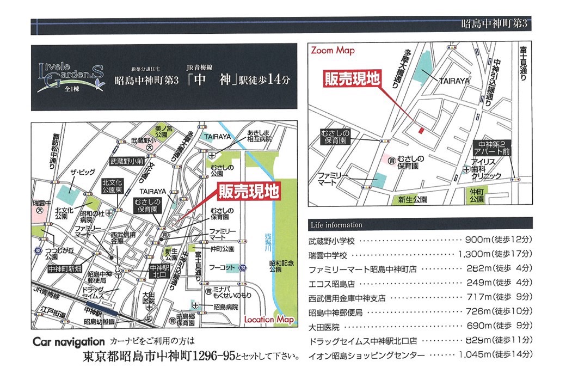Click the 昭島幼稚園 label
The width and height of the screenshot is (566, 392).
pos(99,321)
